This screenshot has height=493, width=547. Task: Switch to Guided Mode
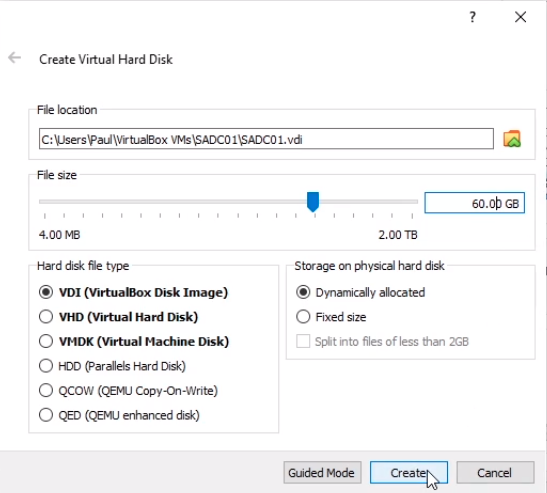click(x=322, y=472)
